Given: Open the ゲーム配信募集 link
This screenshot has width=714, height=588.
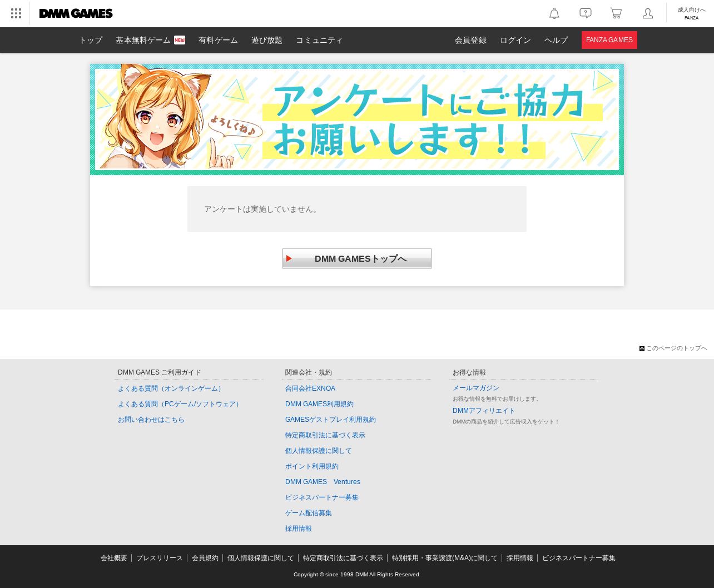Looking at the screenshot, I should click(x=309, y=513).
